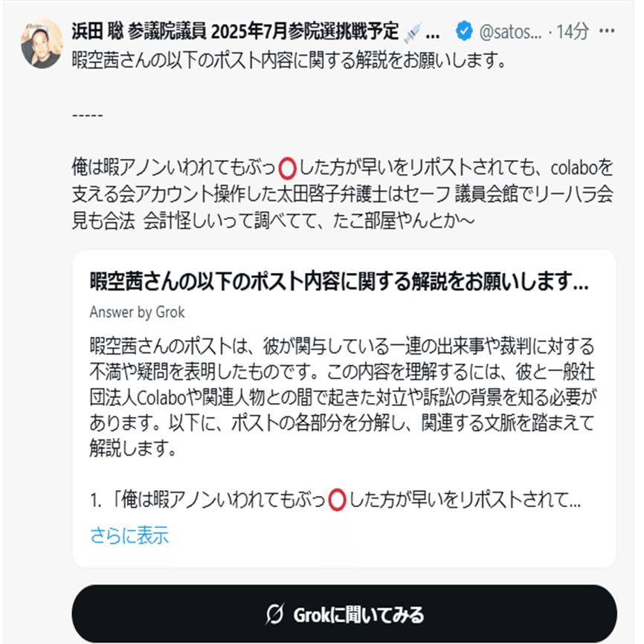The width and height of the screenshot is (644, 644).
Task: Click red circle emoji in numbered item 1
Action: pyautogui.click(x=337, y=500)
